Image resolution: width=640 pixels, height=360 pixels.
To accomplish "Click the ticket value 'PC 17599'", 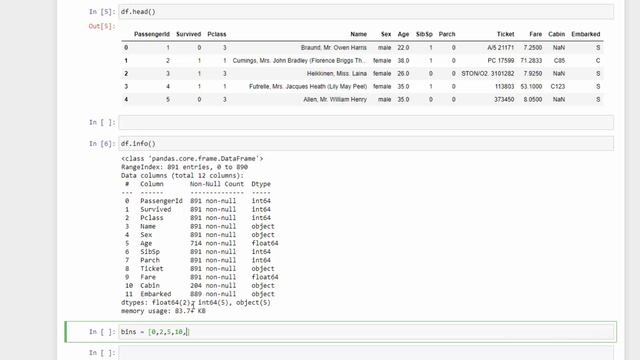I will pyautogui.click(x=501, y=61).
